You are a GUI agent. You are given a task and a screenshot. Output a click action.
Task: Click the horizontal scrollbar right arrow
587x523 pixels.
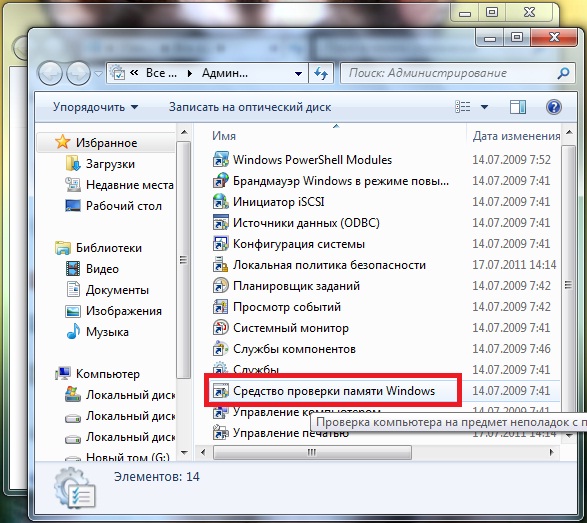tap(551, 452)
